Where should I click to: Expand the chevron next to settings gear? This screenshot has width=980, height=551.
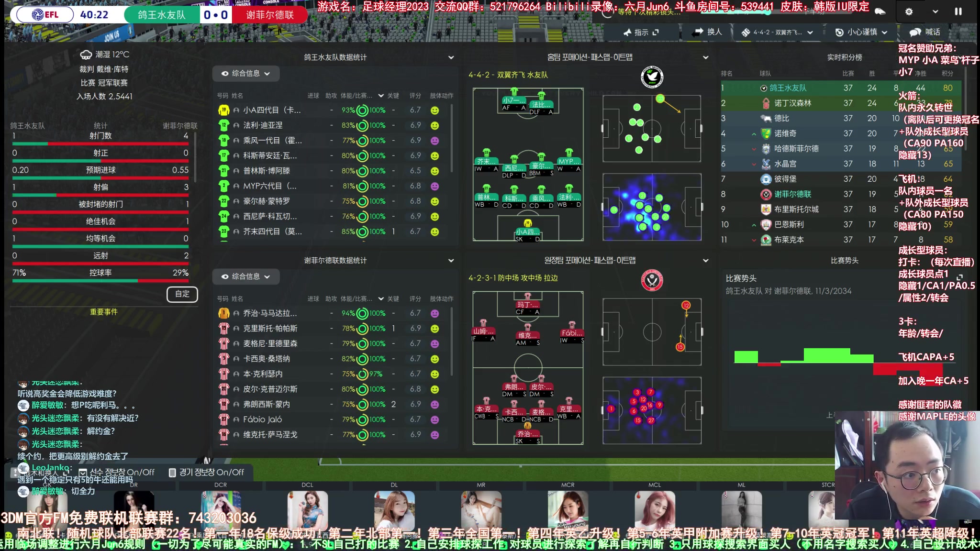[x=935, y=11]
